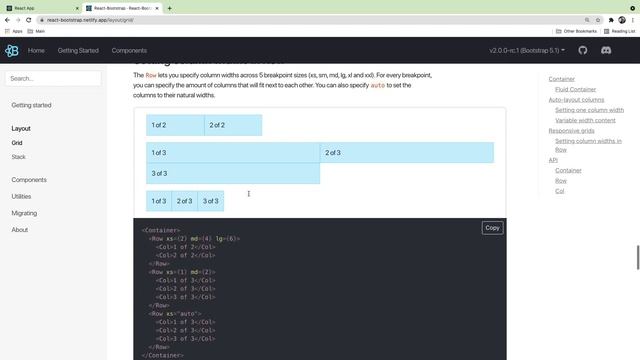This screenshot has height=360, width=640.
Task: Copy the code sample with Copy button
Action: [x=492, y=228]
